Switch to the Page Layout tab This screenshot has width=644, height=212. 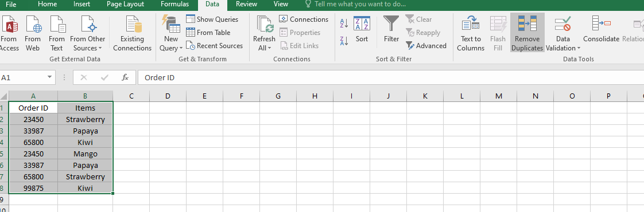(125, 4)
